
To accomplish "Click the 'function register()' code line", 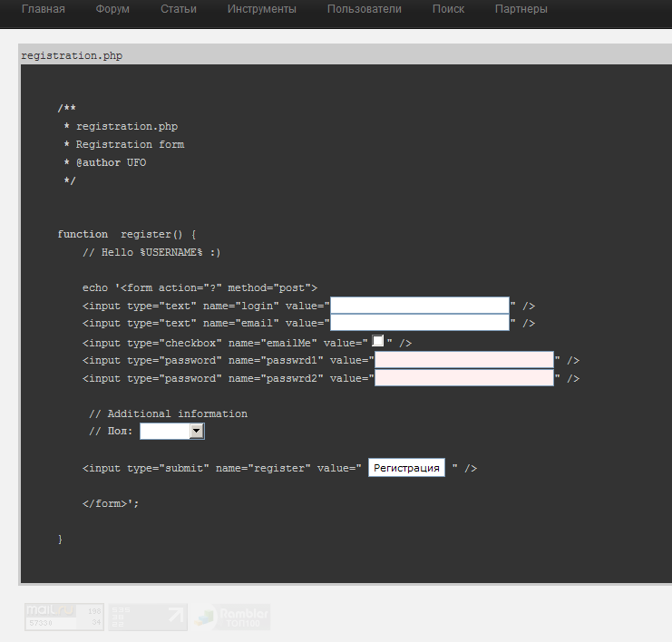I will (x=126, y=234).
